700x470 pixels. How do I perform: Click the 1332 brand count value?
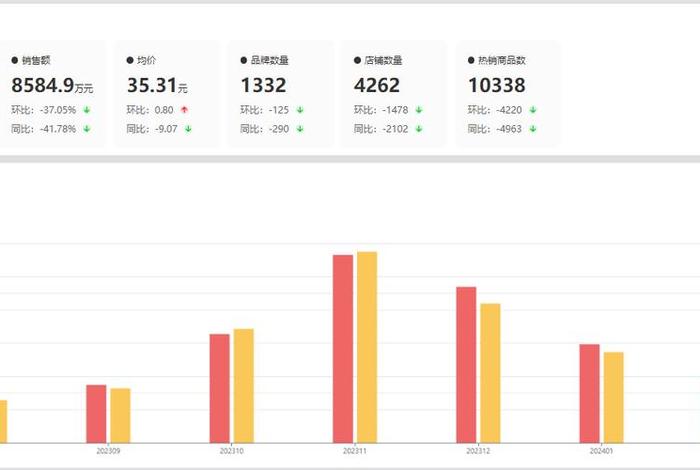(263, 85)
